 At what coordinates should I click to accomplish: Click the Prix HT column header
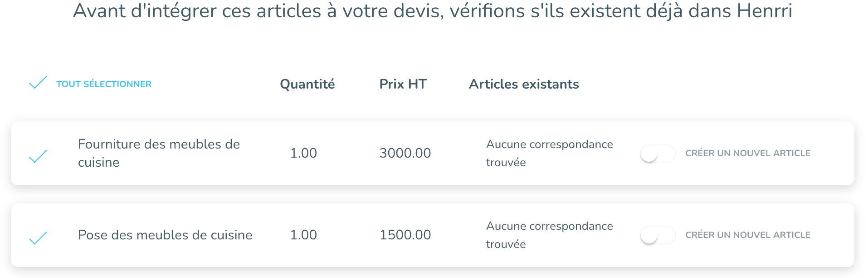pos(403,84)
